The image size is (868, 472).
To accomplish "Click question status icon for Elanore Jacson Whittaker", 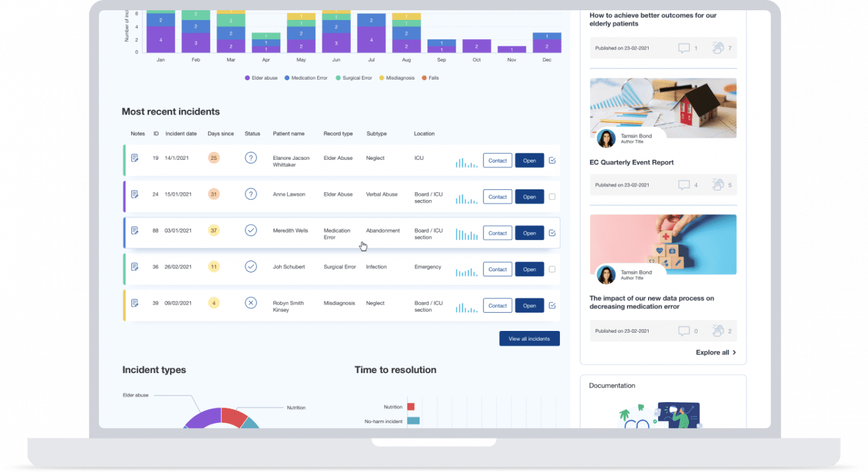I will pos(251,158).
